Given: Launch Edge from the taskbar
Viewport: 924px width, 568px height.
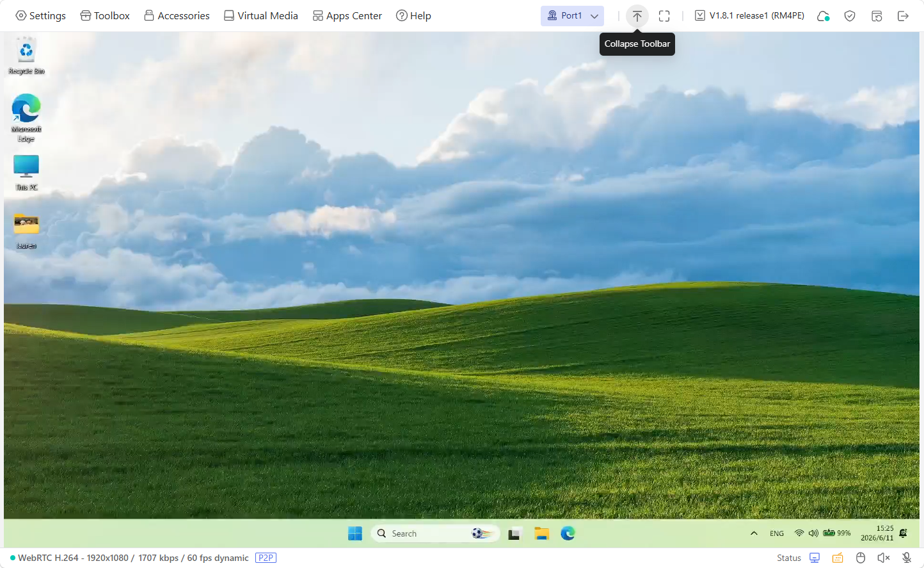Looking at the screenshot, I should (x=568, y=533).
